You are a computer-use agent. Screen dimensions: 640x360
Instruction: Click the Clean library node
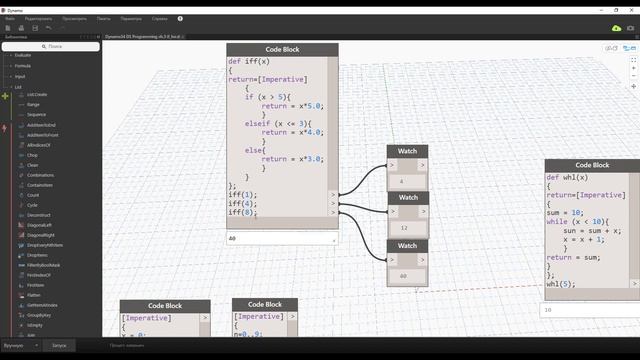tap(33, 165)
